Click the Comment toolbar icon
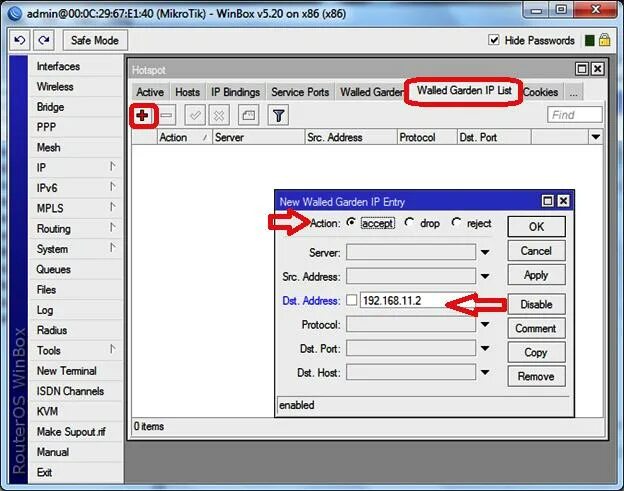The height and width of the screenshot is (491, 624). coord(248,116)
